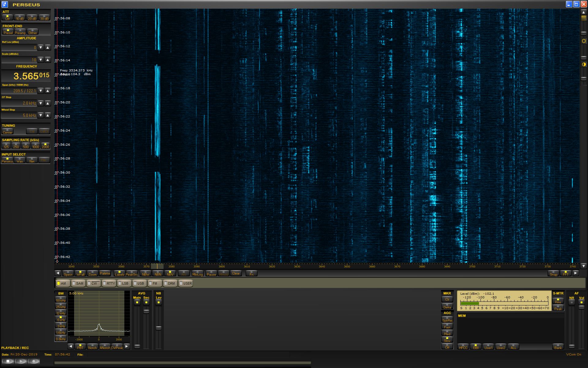This screenshot has width=588, height=368.
Task: Click the Palette button
Action: pyautogui.click(x=105, y=273)
